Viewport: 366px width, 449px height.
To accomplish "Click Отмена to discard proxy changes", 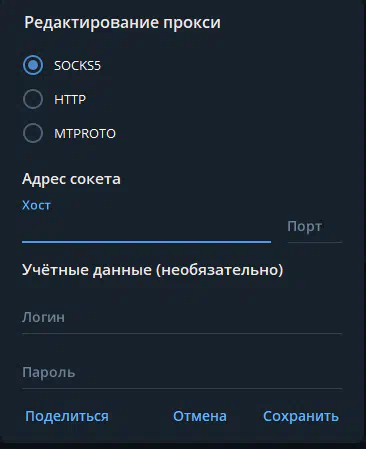I will pos(200,416).
